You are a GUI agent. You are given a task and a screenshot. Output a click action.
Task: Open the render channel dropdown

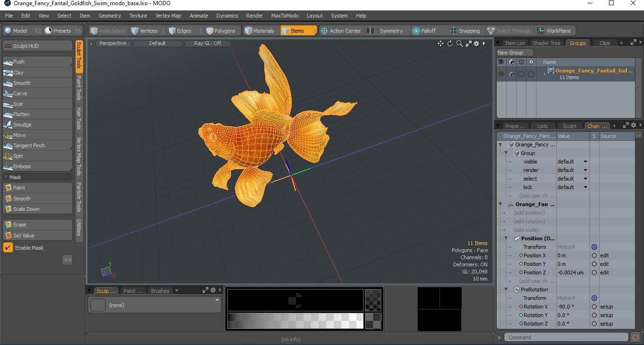point(572,170)
